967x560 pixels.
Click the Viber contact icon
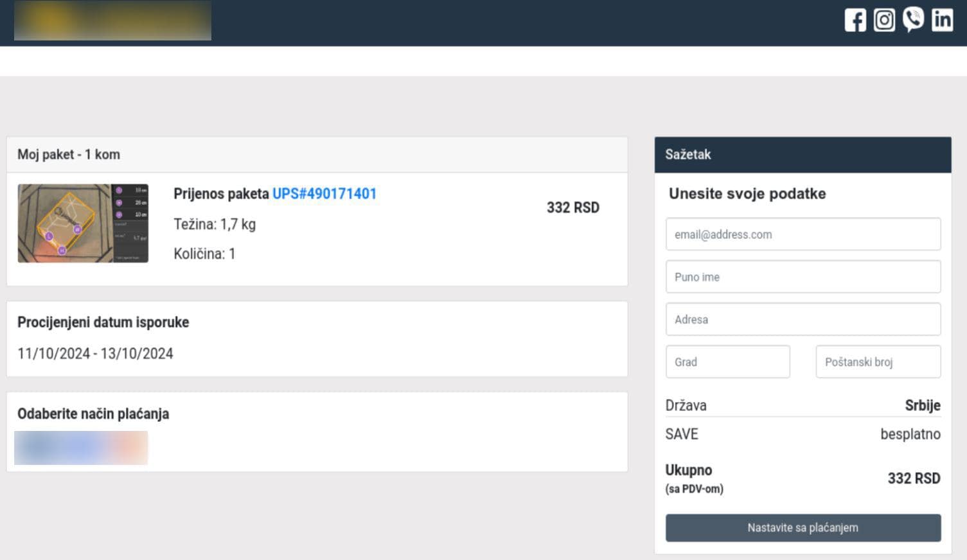coord(913,20)
